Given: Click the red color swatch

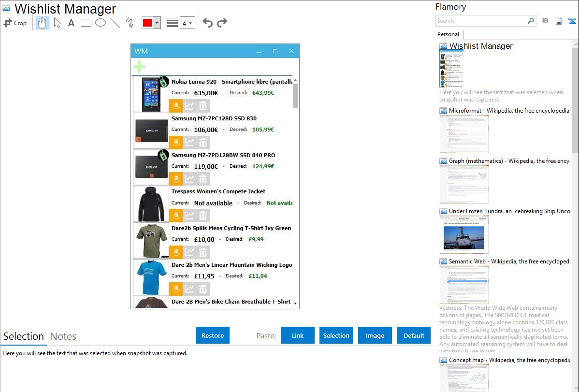Looking at the screenshot, I should point(147,23).
